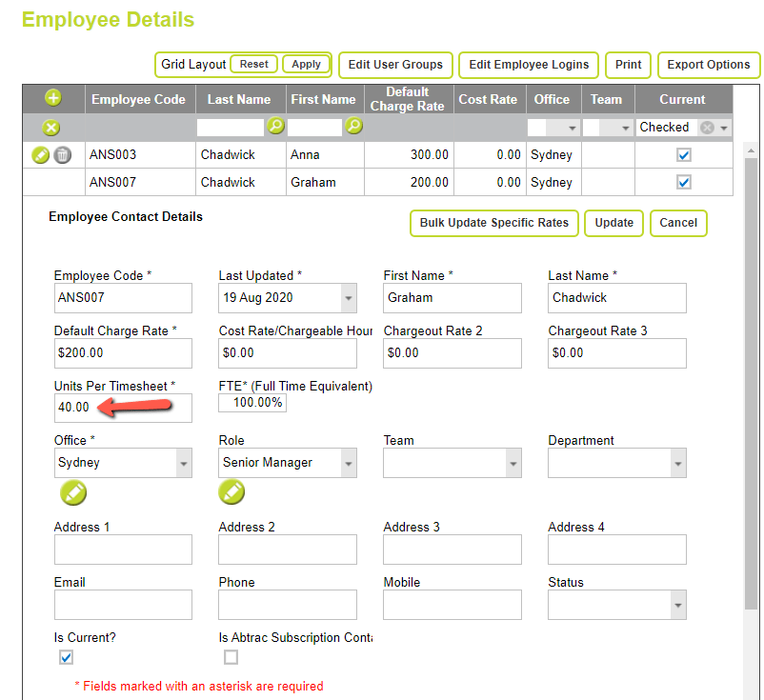The width and height of the screenshot is (764, 700).
Task: Clear the filter row using the green X icon
Action: click(52, 127)
